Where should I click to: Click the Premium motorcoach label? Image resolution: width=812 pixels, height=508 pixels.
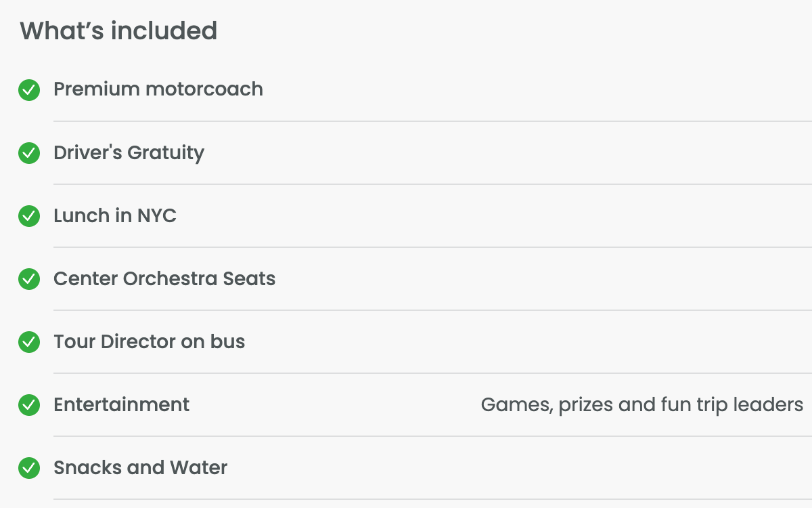pyautogui.click(x=158, y=89)
